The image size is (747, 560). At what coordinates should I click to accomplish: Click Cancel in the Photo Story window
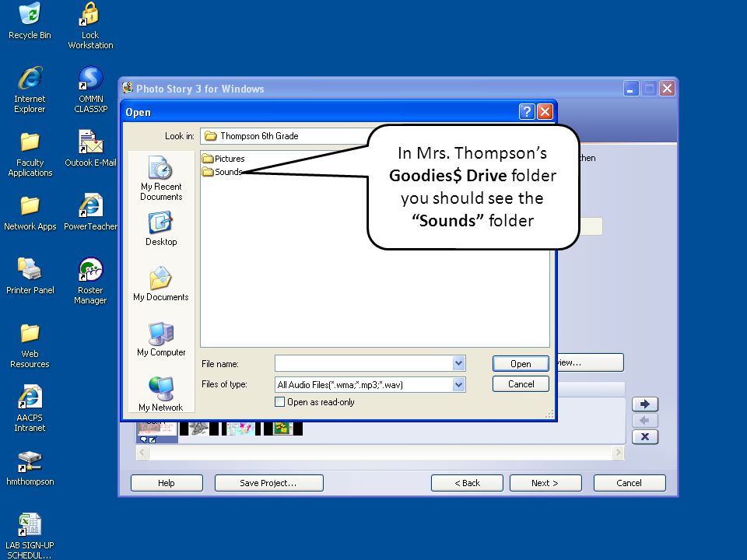coord(630,483)
